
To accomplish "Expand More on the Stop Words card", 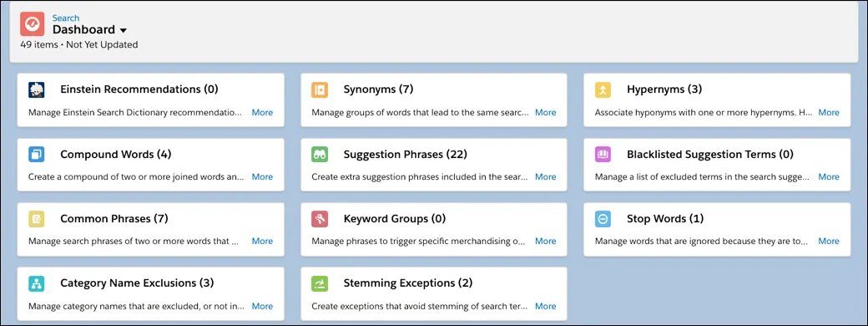I will [x=829, y=242].
